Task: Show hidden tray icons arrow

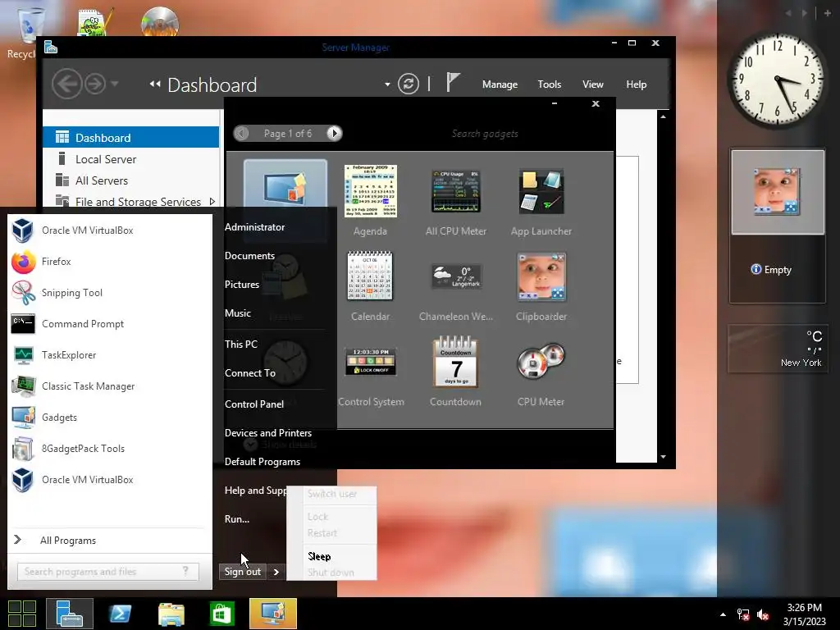Action: [724, 614]
